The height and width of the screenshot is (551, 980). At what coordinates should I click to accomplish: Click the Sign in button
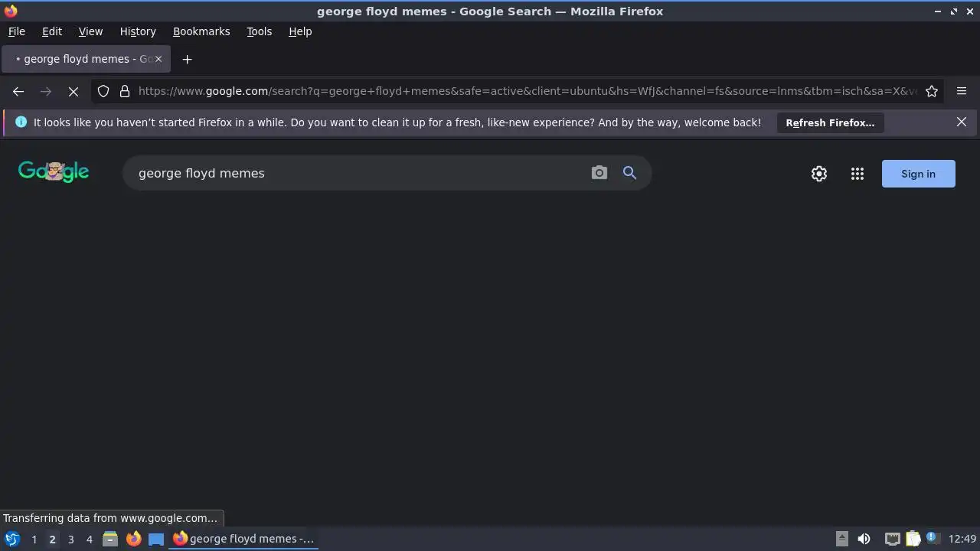click(x=918, y=174)
